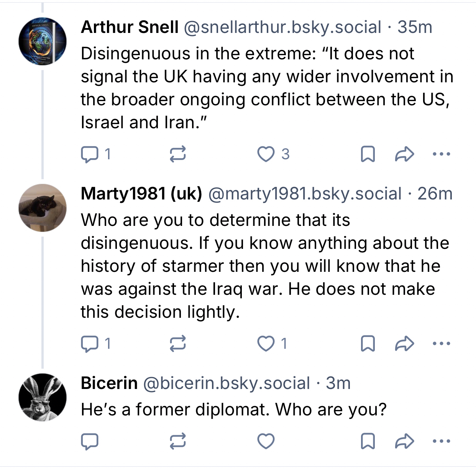476x469 pixels.
Task: Repost Marty1981's post
Action: click(x=178, y=343)
